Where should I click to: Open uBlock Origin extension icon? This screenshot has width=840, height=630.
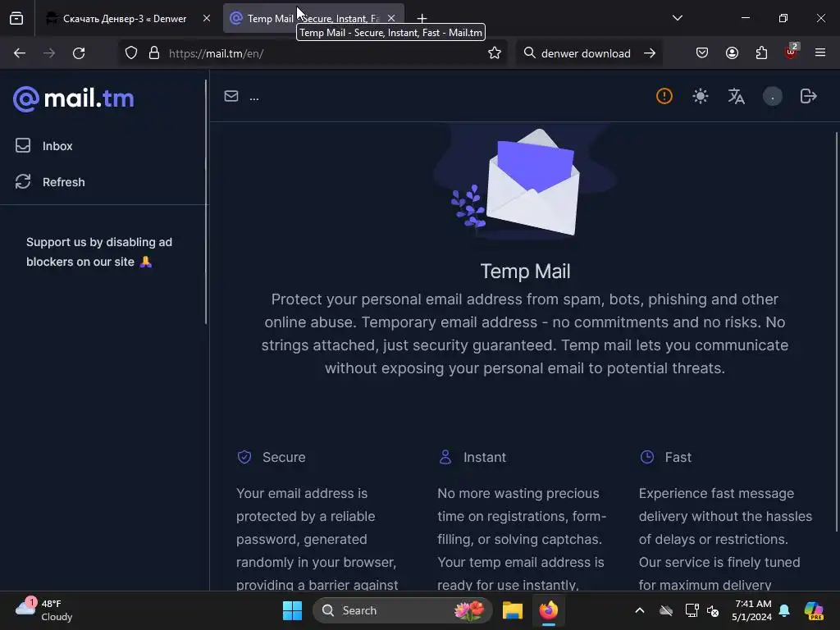point(791,52)
